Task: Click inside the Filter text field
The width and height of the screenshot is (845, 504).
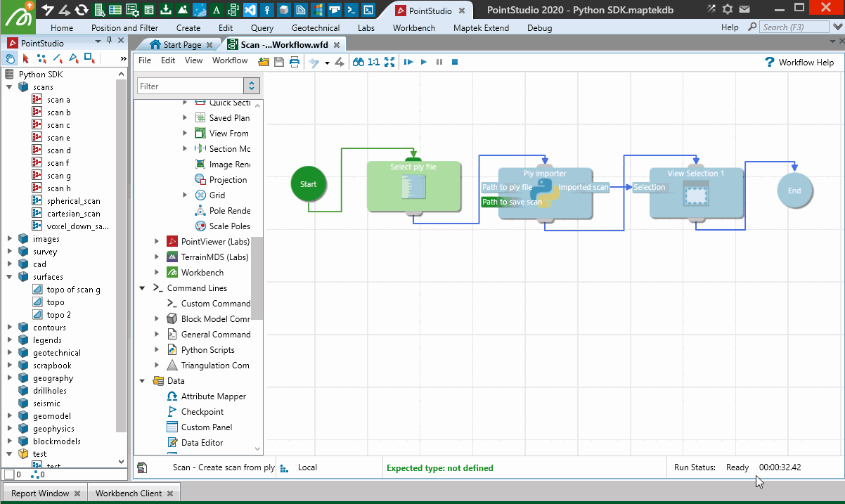Action: pos(189,86)
